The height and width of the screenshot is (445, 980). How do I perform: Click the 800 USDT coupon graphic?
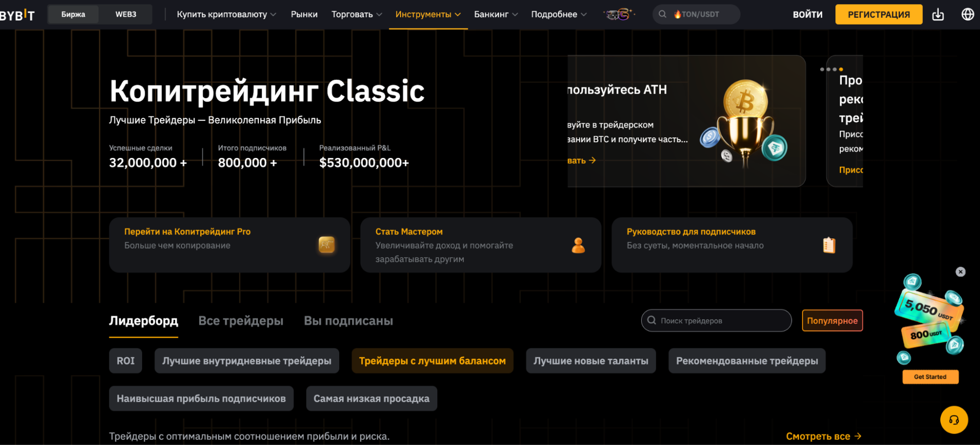(926, 335)
